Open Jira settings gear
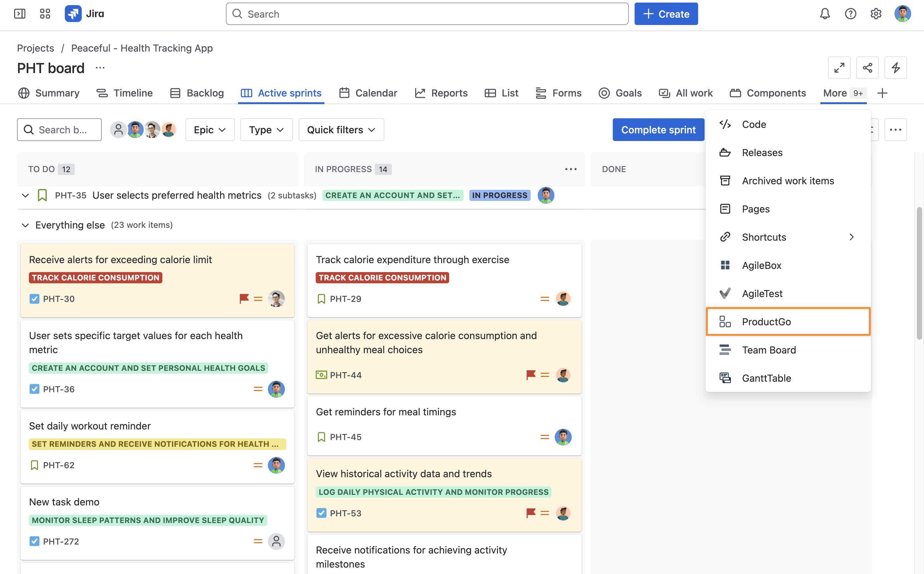The width and height of the screenshot is (924, 574). [x=876, y=14]
